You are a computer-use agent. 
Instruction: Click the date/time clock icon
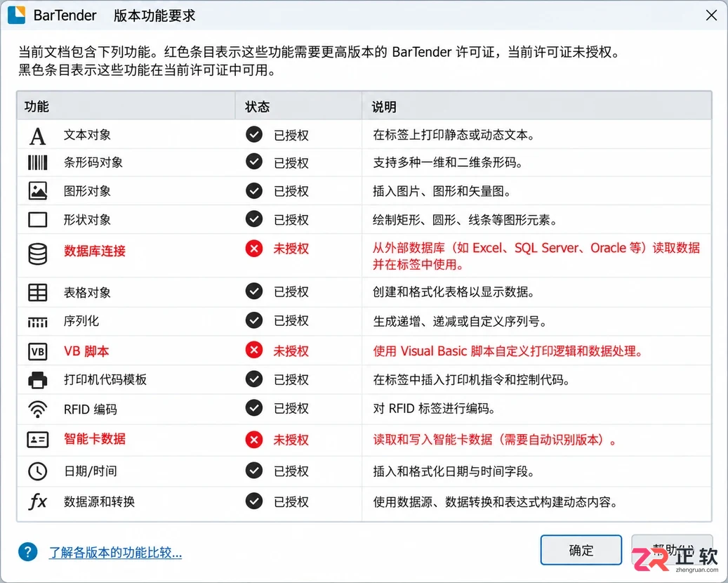(x=38, y=471)
